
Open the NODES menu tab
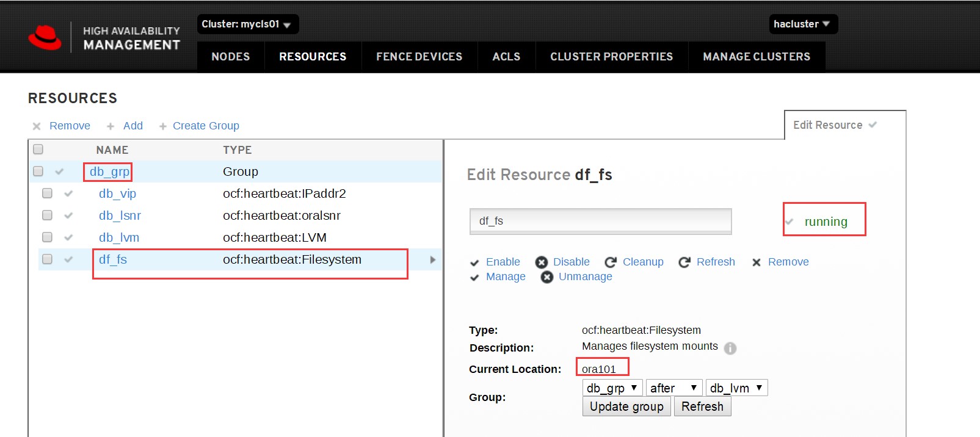point(231,57)
